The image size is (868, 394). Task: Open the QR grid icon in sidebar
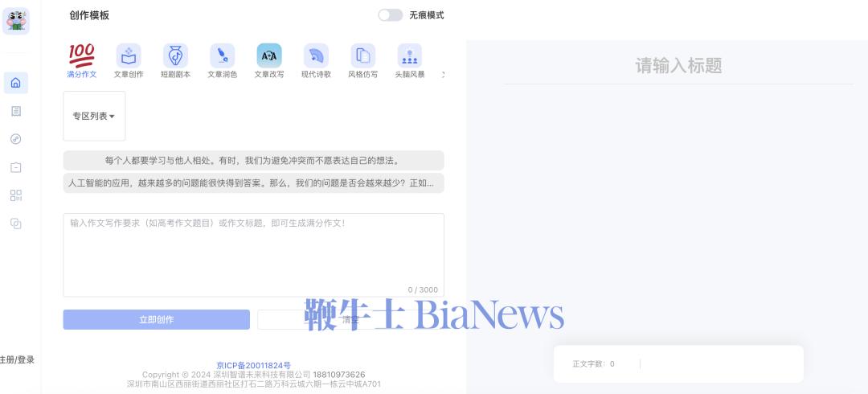16,195
